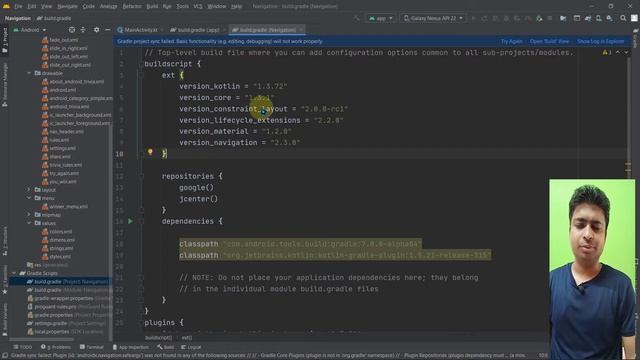Click the Sync Project with Gradle icon
Viewport: 640px width, 360px height.
pyautogui.click(x=588, y=18)
